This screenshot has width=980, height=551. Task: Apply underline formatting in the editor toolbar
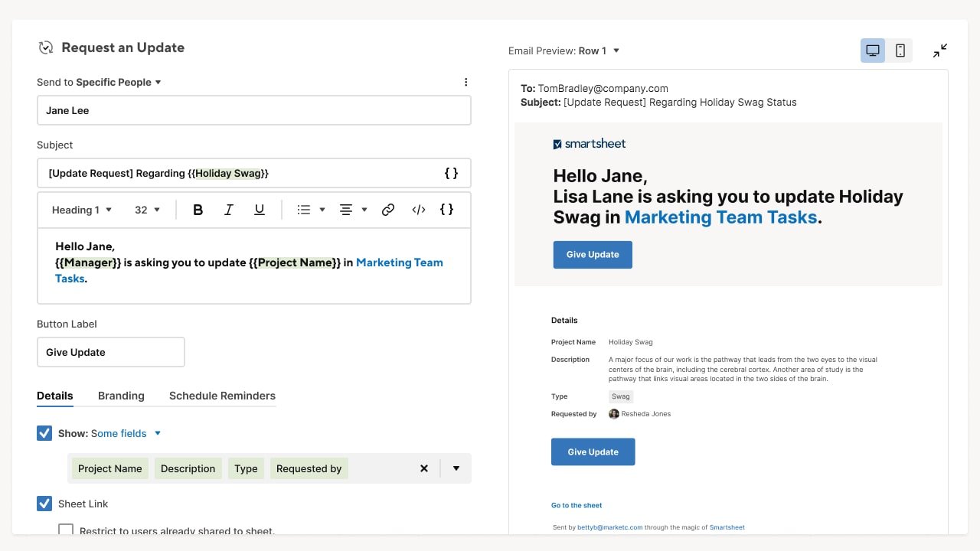click(259, 210)
